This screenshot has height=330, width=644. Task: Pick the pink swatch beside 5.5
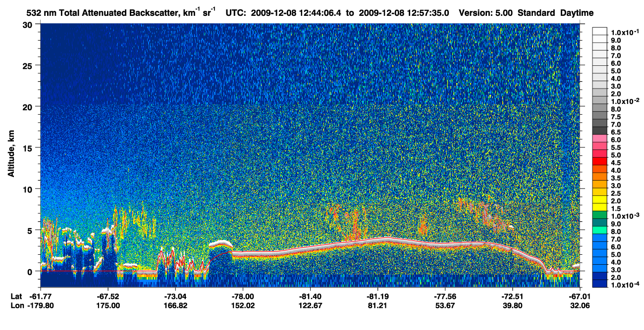600,146
